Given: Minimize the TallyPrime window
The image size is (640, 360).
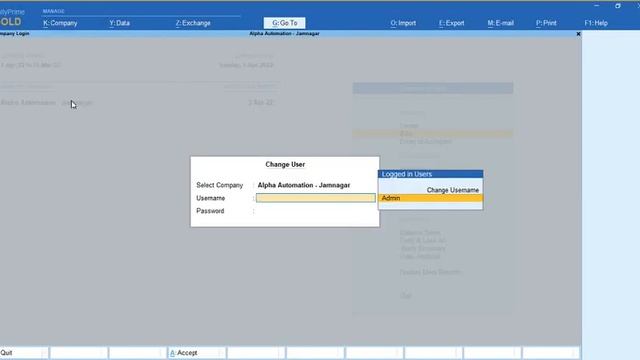Looking at the screenshot, I should pos(597,6).
